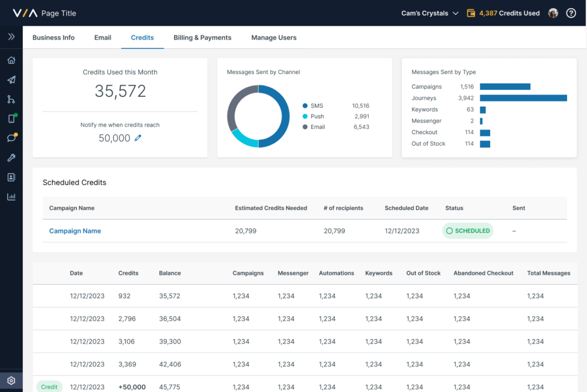This screenshot has height=392, width=587.
Task: Open messenger chat bubble icon
Action: coord(11,138)
